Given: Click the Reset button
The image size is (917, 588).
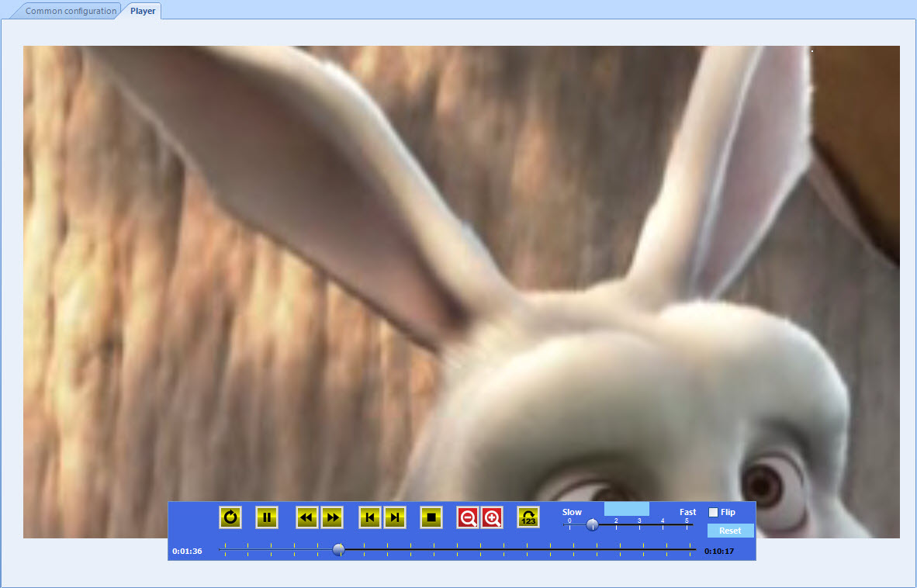Looking at the screenshot, I should tap(731, 531).
